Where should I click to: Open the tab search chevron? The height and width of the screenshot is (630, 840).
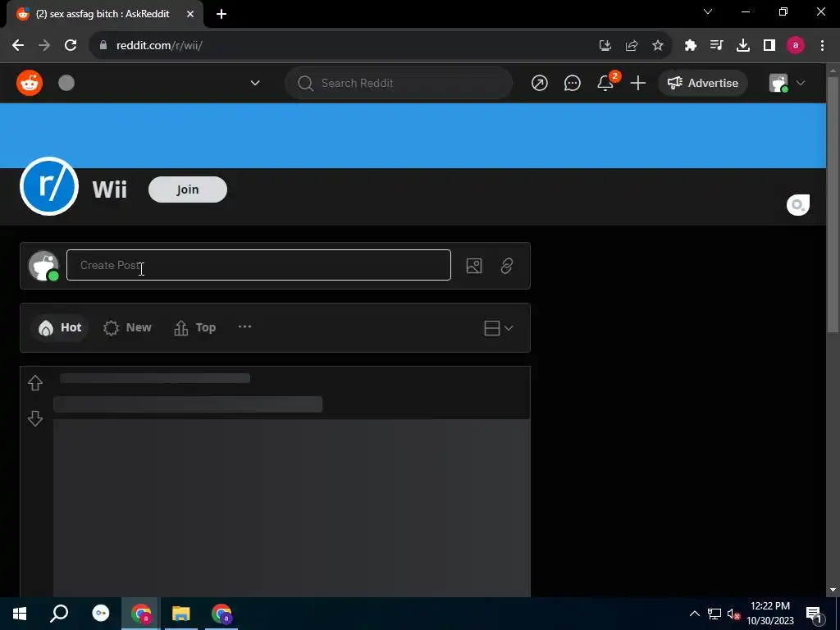(708, 11)
